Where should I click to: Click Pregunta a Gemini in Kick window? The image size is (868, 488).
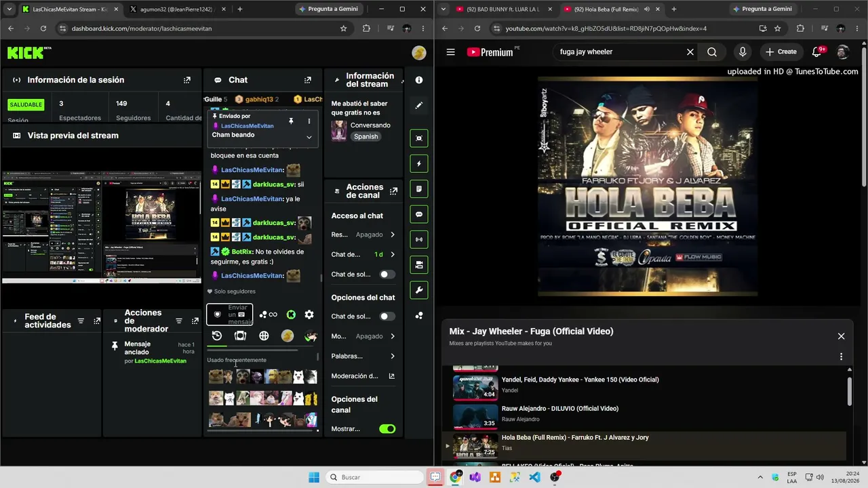328,9
